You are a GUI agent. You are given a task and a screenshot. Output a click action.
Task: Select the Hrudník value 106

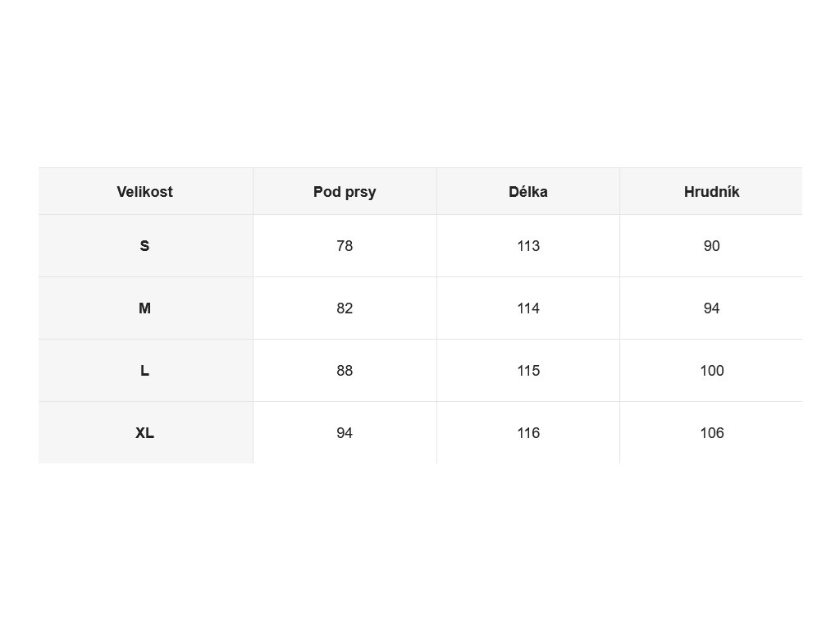click(711, 433)
